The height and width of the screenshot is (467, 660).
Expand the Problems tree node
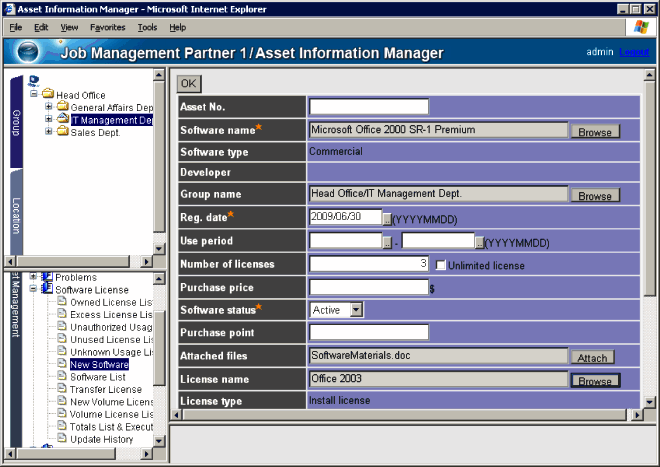[x=33, y=277]
